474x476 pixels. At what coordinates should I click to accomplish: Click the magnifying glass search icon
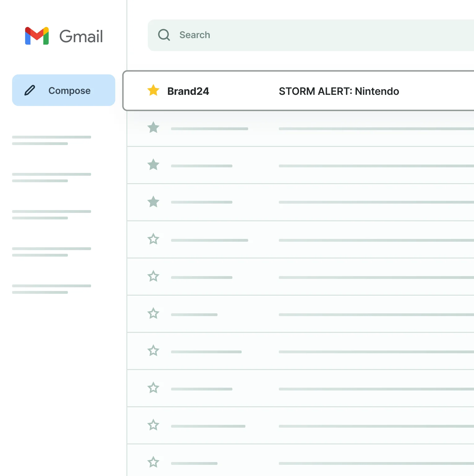point(164,35)
